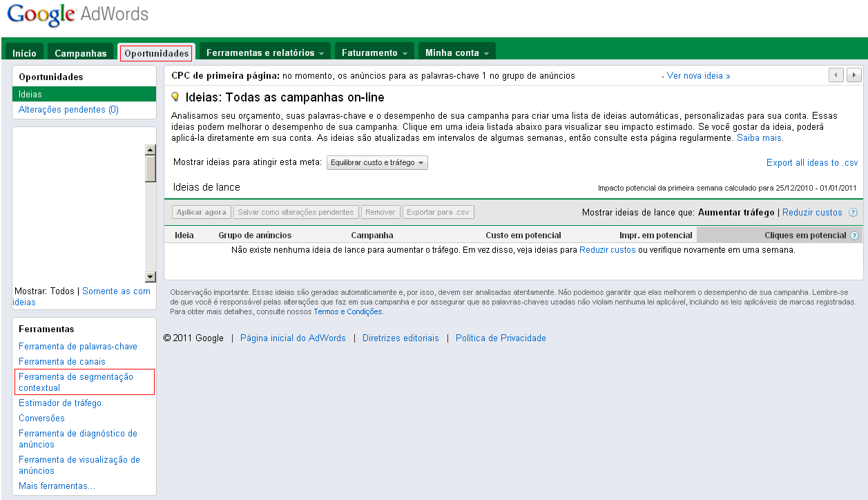
Task: Open Ferramenta de palavras-chave
Action: click(78, 347)
